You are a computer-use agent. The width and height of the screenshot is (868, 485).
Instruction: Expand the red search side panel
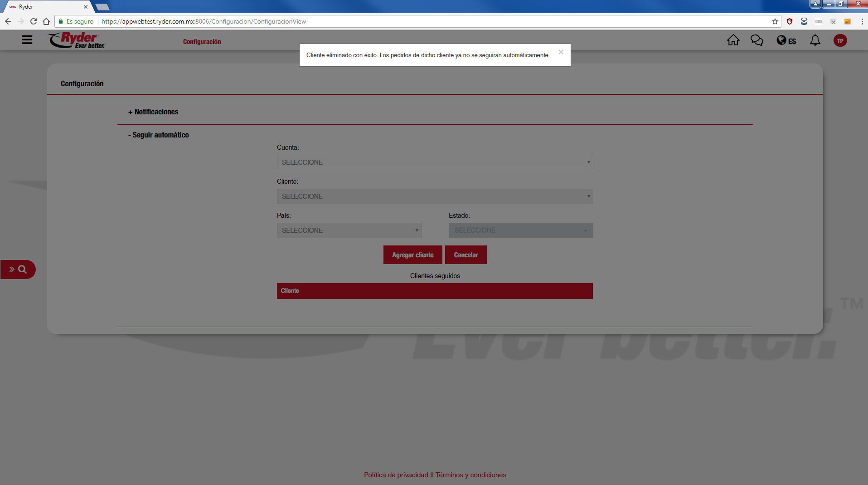[18, 269]
